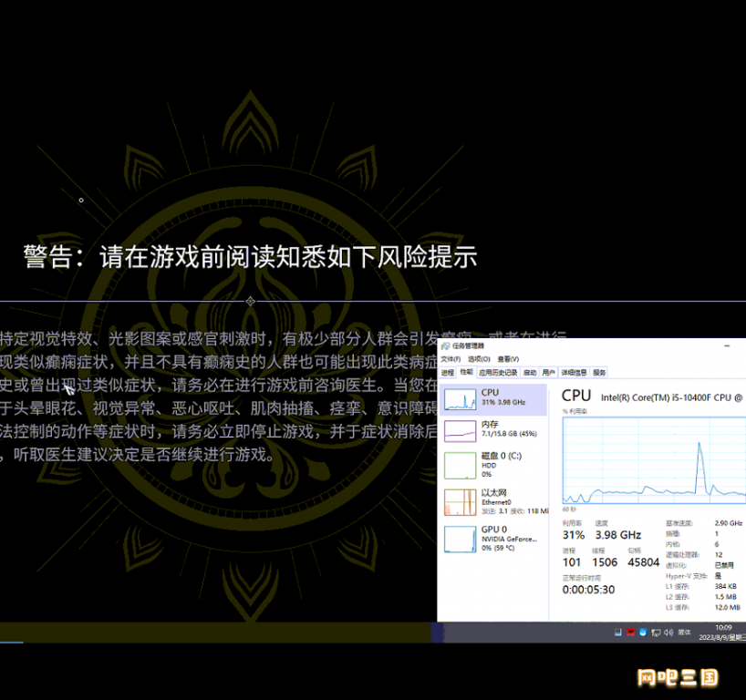Minimize the Task Manager window
746x700 pixels.
(727, 345)
